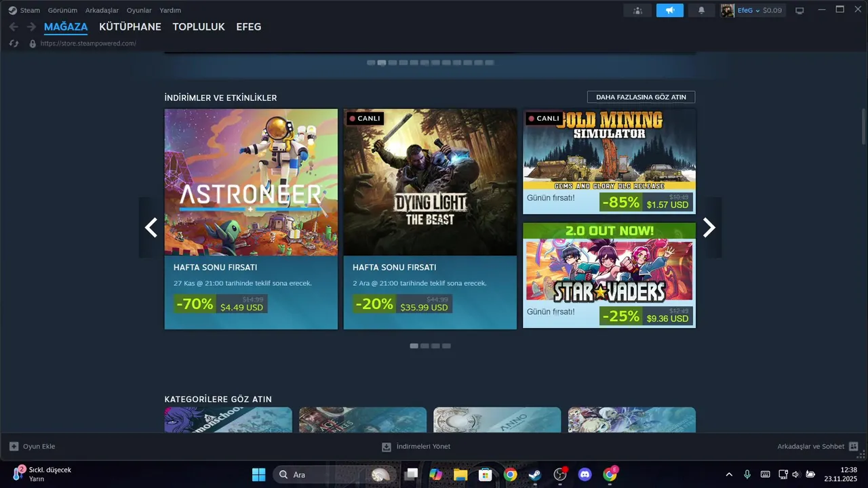Show next deals with right carousel arrow
This screenshot has height=488, width=868.
pos(709,228)
